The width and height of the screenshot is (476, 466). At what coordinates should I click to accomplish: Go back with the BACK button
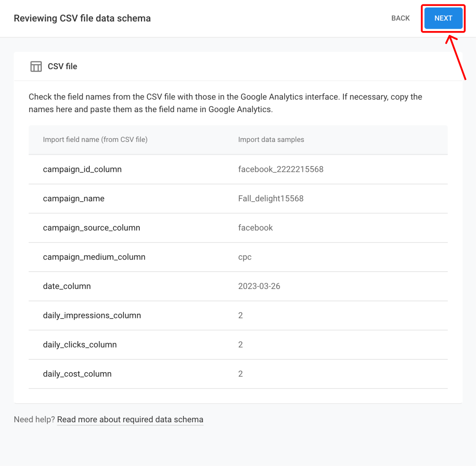(400, 18)
